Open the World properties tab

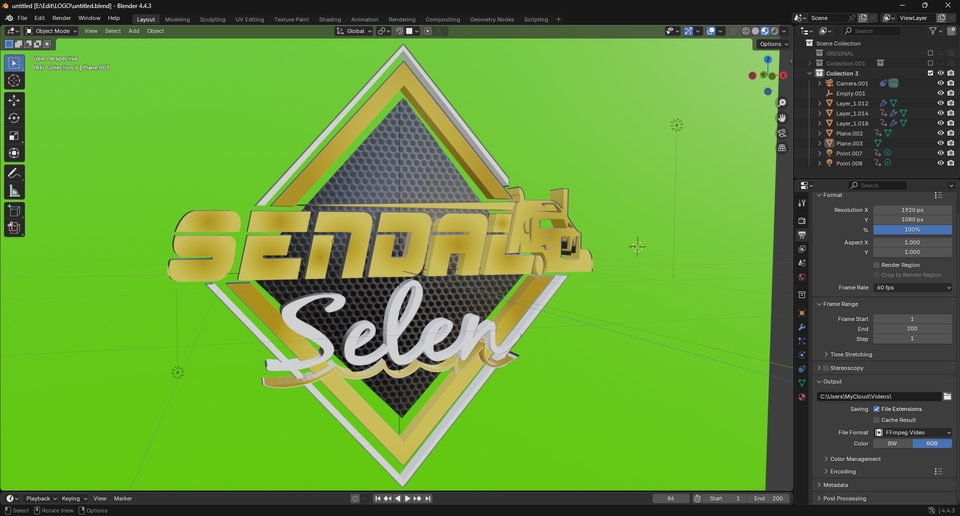801,277
